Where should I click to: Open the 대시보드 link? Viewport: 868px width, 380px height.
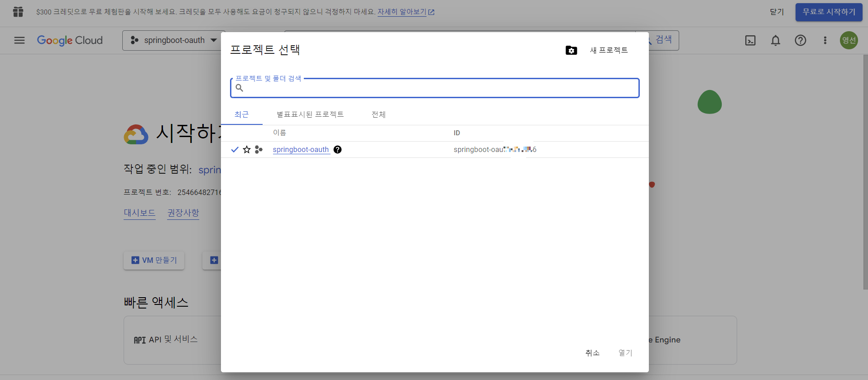(139, 213)
